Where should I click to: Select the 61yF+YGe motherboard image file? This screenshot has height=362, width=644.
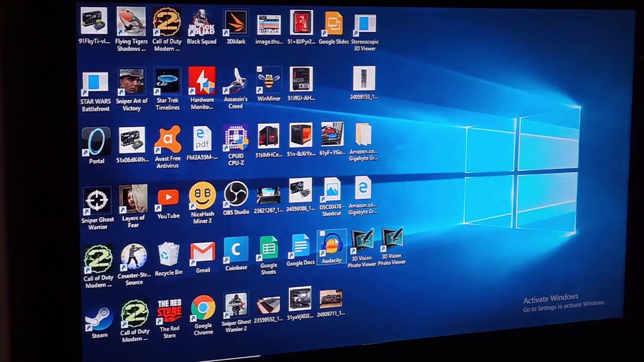pyautogui.click(x=332, y=138)
